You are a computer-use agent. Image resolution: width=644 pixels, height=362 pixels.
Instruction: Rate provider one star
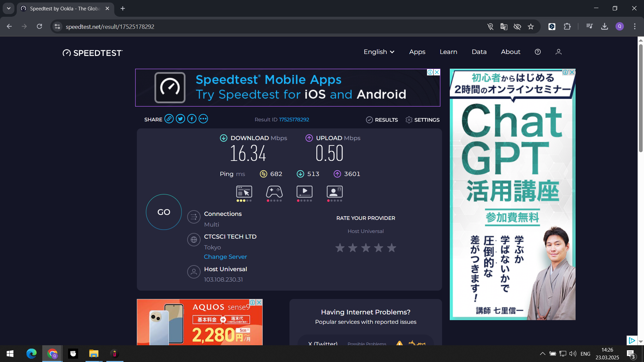[x=340, y=248]
